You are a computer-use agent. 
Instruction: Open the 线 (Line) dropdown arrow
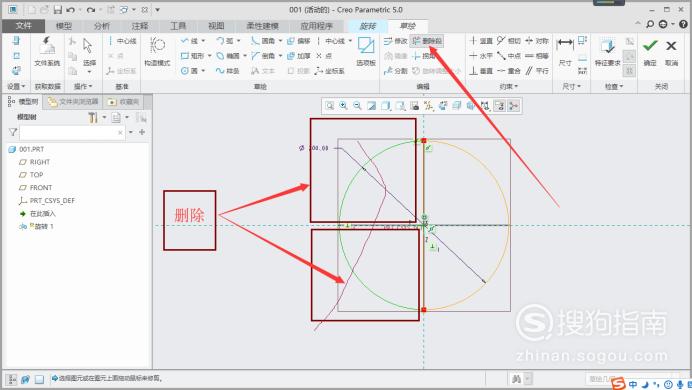click(x=203, y=41)
